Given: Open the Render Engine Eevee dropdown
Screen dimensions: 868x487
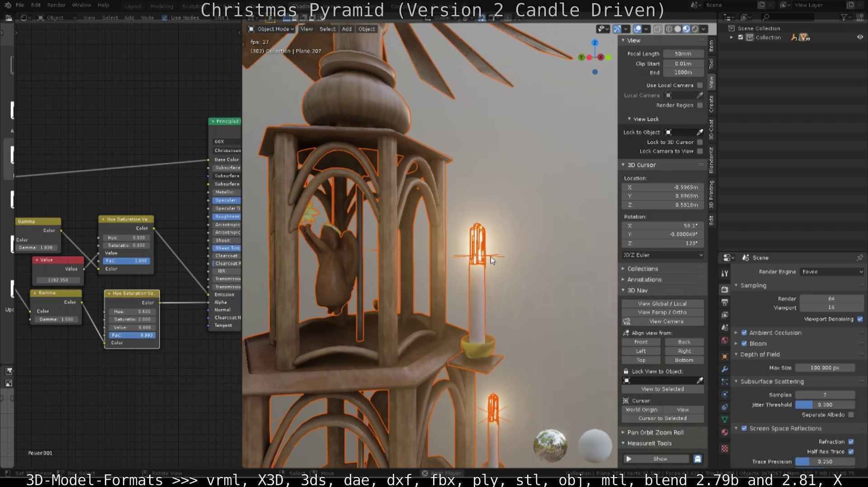Looking at the screenshot, I should [x=832, y=272].
